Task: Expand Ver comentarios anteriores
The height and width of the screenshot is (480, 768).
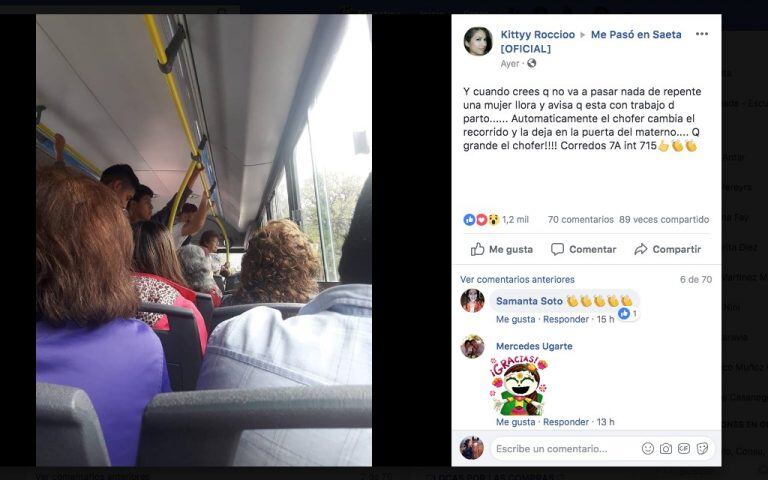Action: [517, 279]
